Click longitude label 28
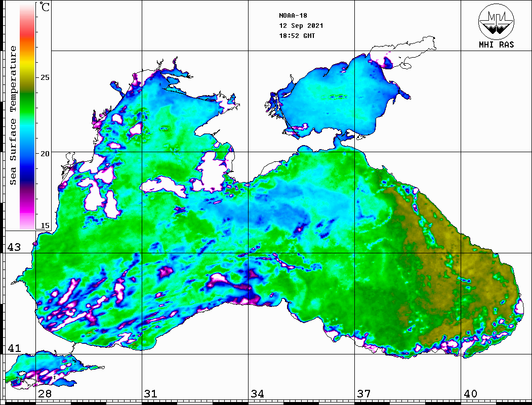This screenshot has height=405, width=532. 45,394
